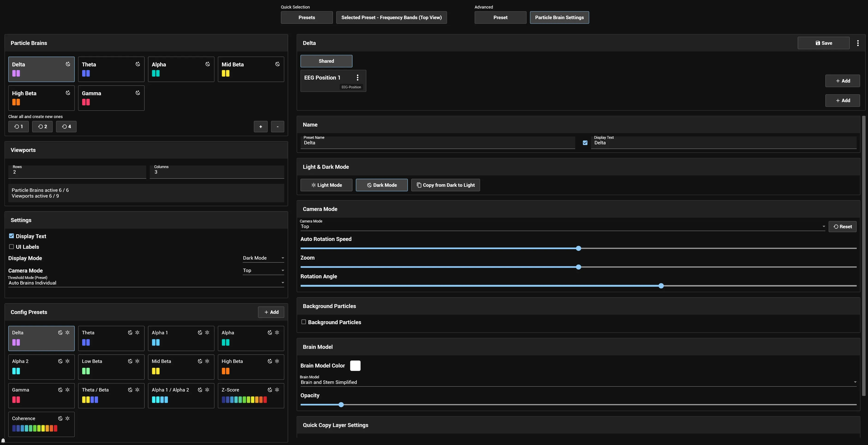Click the Opacity slider handle
This screenshot has height=445, width=868.
point(341,405)
